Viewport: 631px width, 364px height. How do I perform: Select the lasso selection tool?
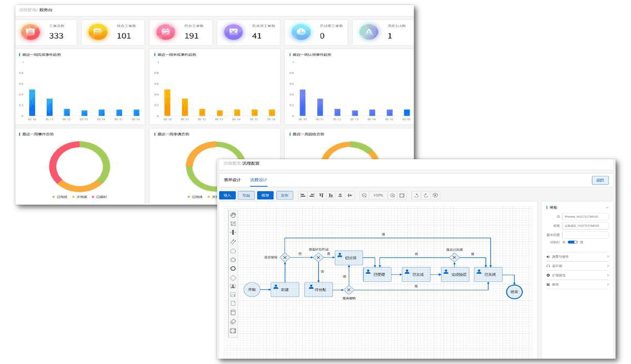pos(233,224)
